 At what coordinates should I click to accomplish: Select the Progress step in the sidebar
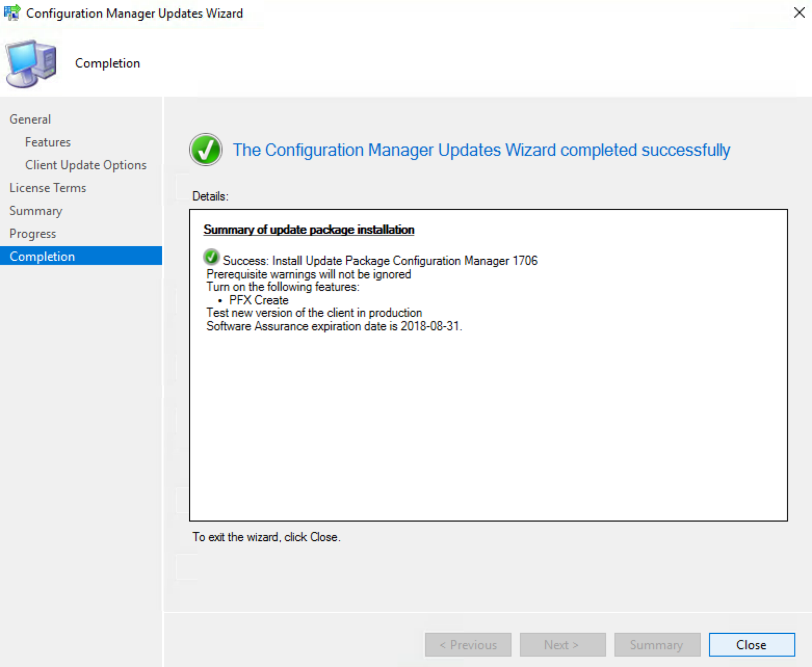[33, 233]
